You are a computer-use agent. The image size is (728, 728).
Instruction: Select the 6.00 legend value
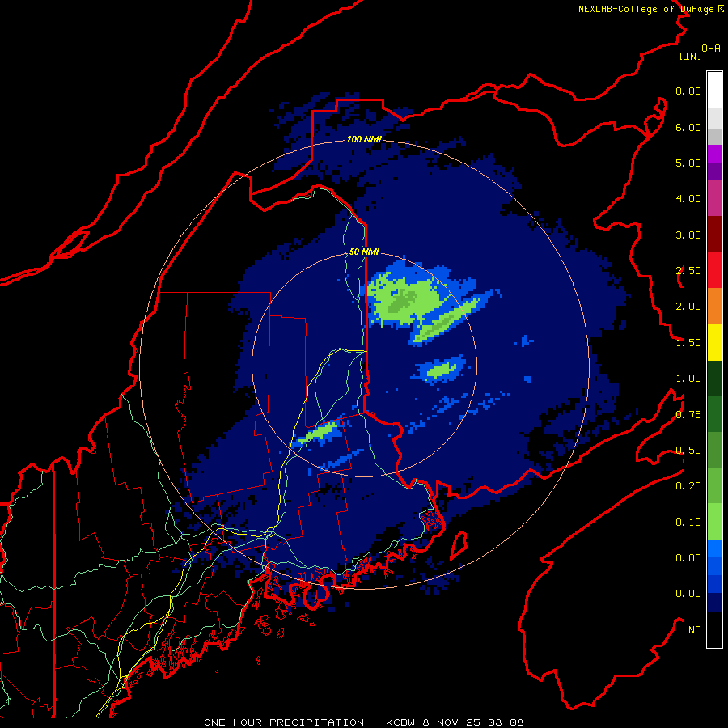pyautogui.click(x=688, y=127)
